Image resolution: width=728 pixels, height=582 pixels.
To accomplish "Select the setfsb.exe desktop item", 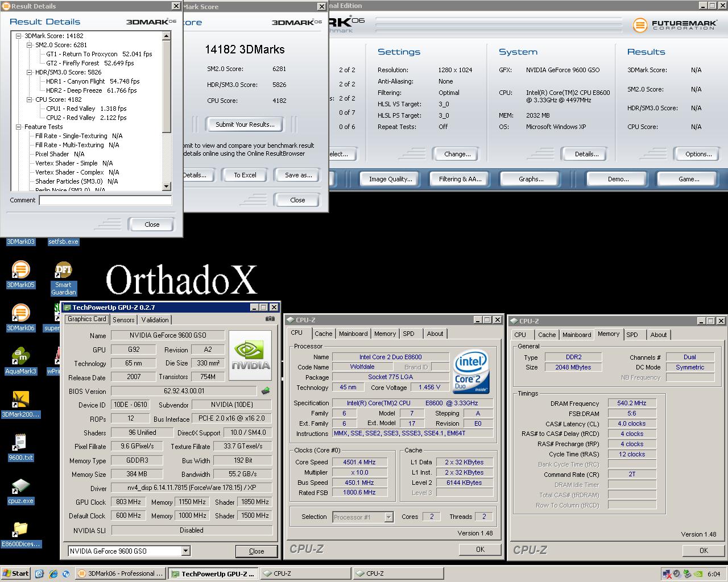I will 63,242.
